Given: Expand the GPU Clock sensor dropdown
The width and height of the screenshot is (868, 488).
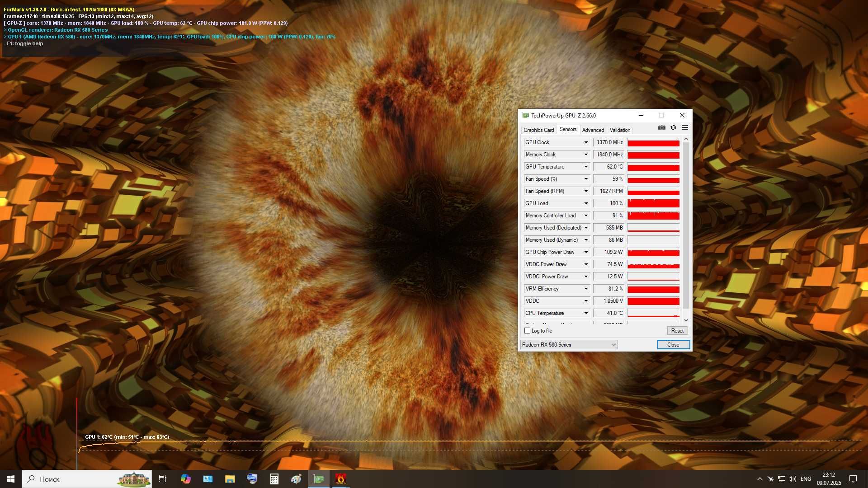Looking at the screenshot, I should pyautogui.click(x=586, y=142).
